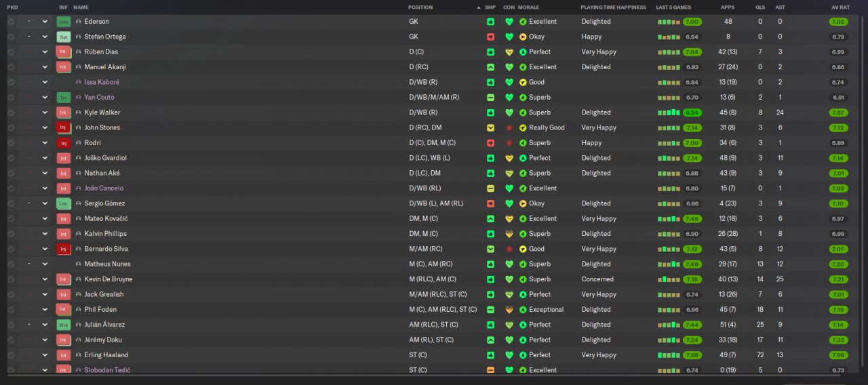
Task: Sort by the GLS column header
Action: point(760,7)
